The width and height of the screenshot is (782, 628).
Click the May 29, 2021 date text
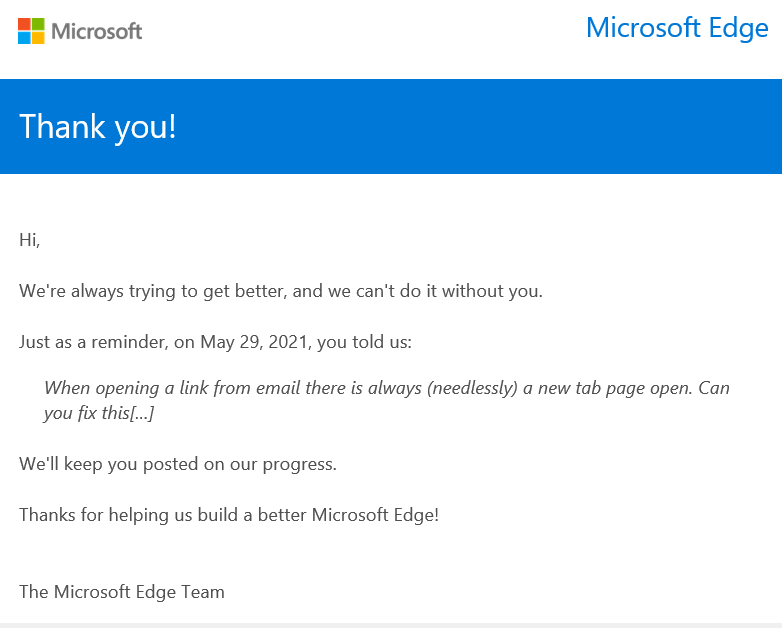(x=256, y=342)
